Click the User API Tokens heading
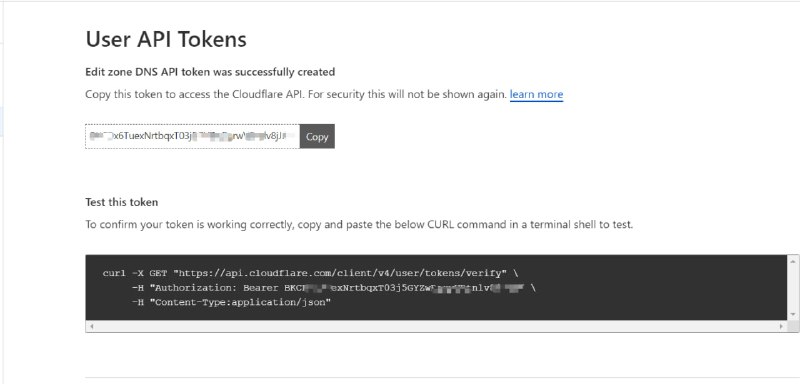800x384 pixels. 166,39
